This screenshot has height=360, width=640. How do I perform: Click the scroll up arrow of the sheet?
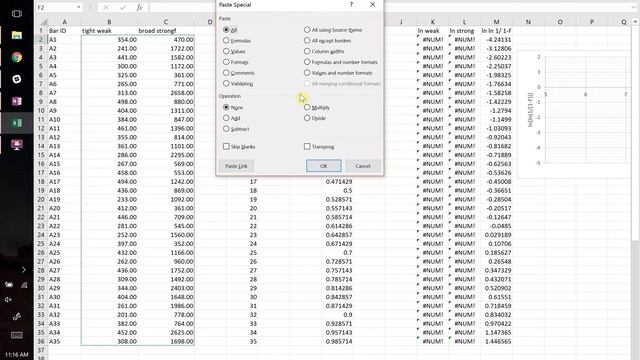[x=635, y=22]
